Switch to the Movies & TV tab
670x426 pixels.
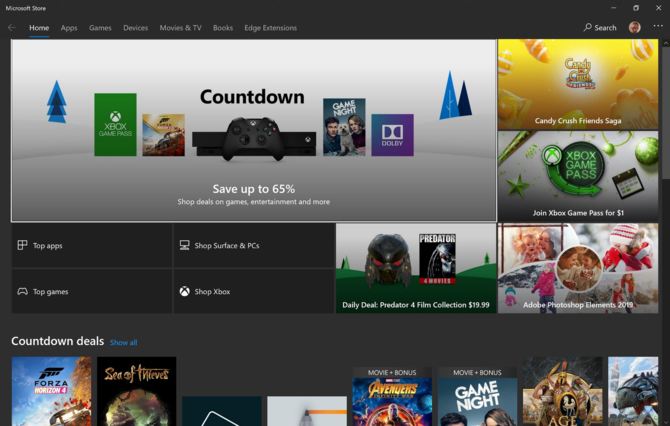tap(180, 28)
